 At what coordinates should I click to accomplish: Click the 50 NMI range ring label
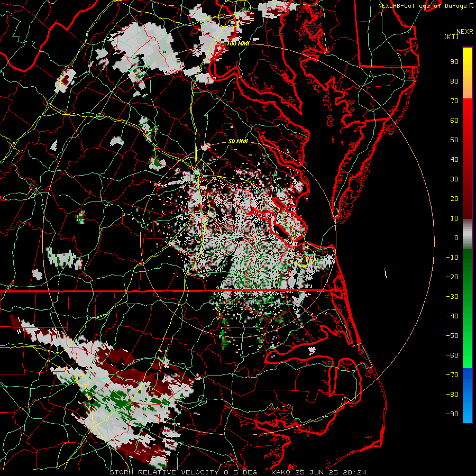[238, 141]
